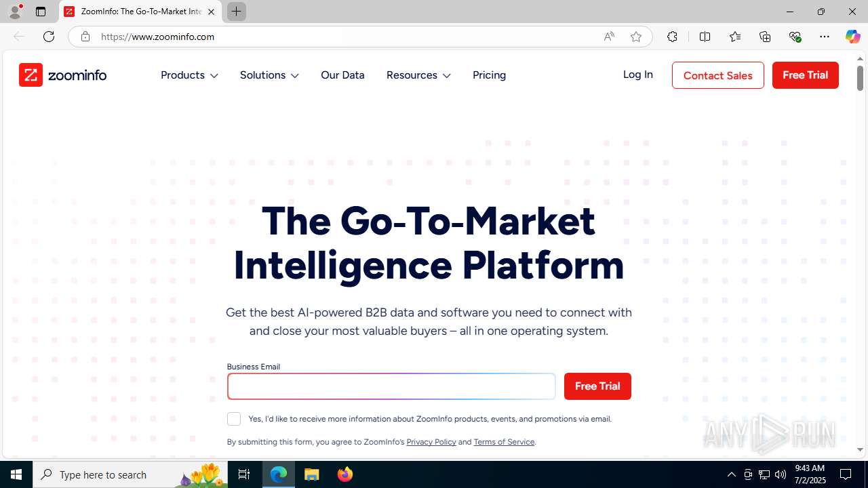
Task: Focus the Business Email field
Action: click(x=391, y=386)
